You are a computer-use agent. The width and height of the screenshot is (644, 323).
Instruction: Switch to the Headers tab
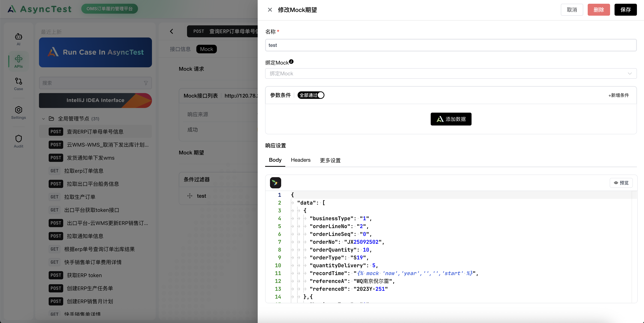(x=301, y=160)
